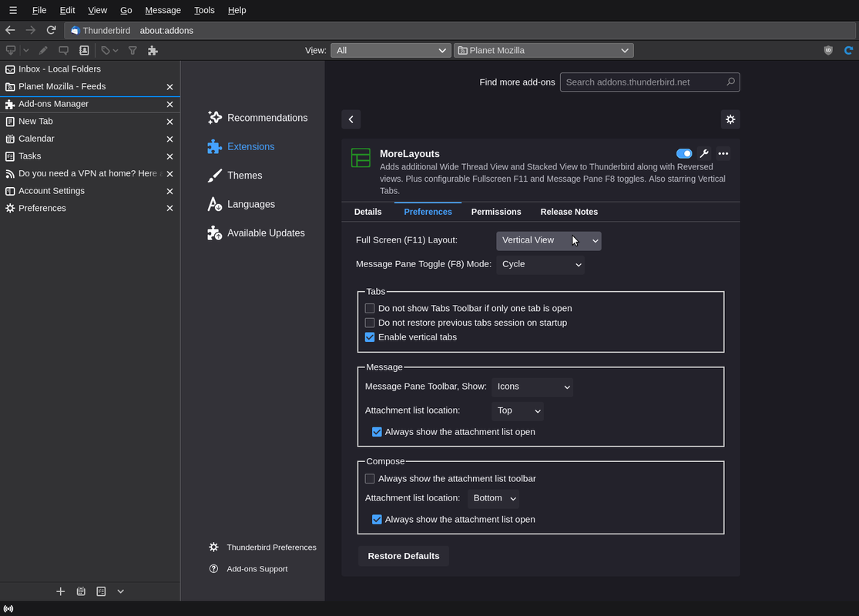Viewport: 859px width, 616px height.
Task: Click the blue refresh icon at right
Action: click(848, 50)
